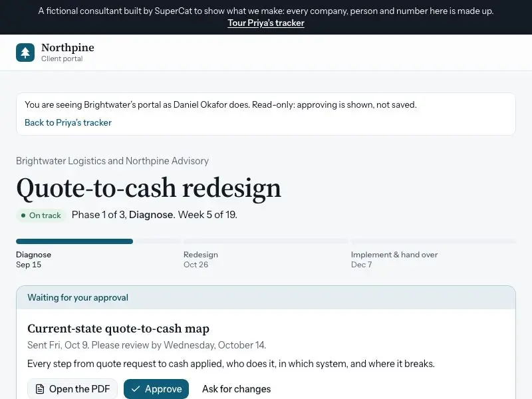The image size is (532, 399).
Task: Click the read-only notice about Daniel Okafor
Action: point(221,104)
